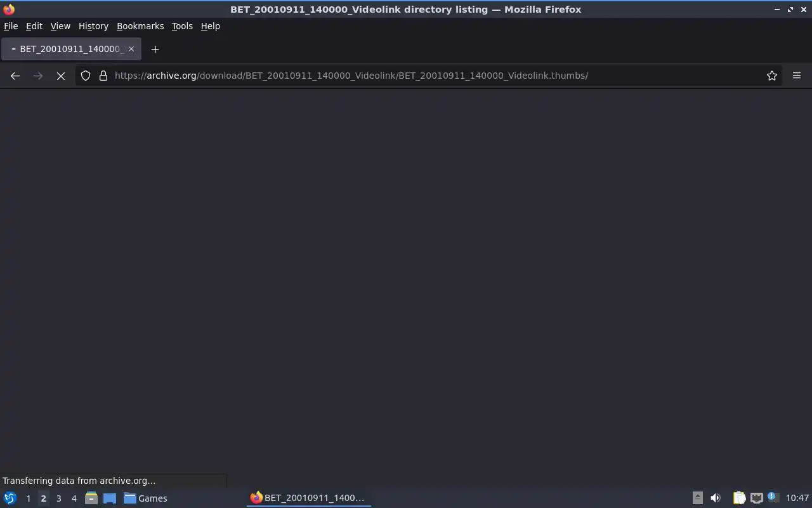Open the network connection tray icon
This screenshot has width=812, height=508.
(756, 498)
